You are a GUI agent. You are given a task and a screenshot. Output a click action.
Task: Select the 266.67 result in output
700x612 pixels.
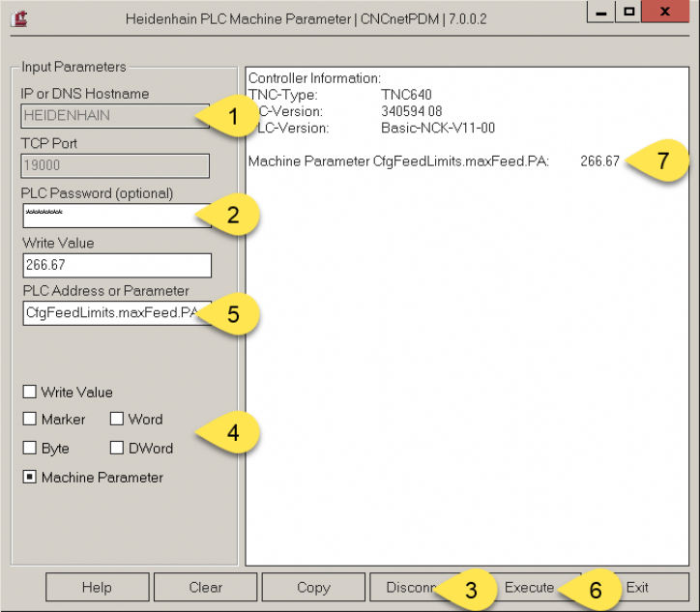pyautogui.click(x=600, y=161)
